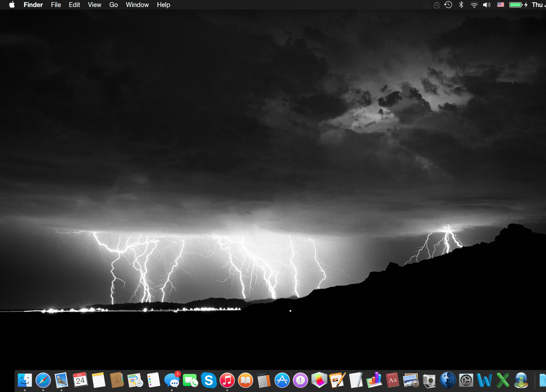Viewport: 546px width, 392px height.
Task: Click the Google Drive menu bar icon
Action: click(426, 5)
